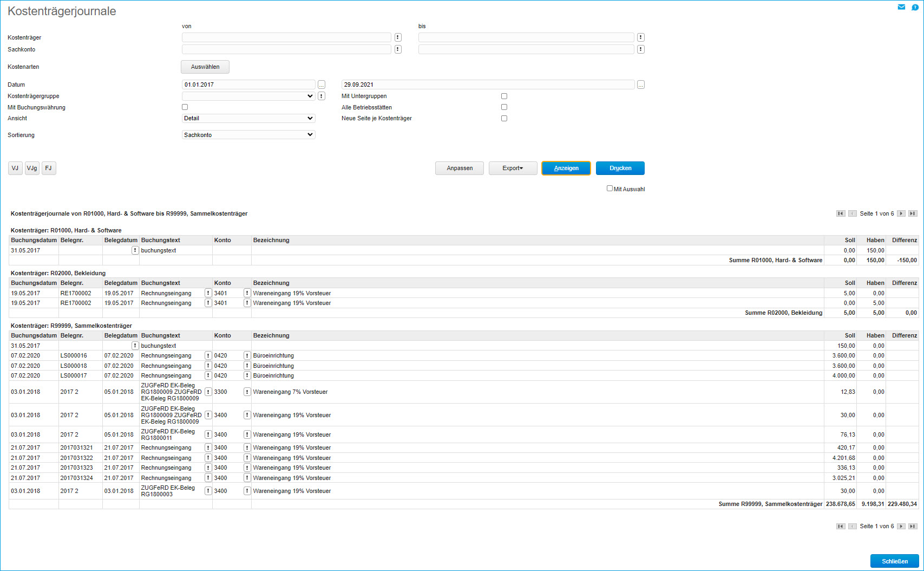Click the mail envelope icon at top right
924x571 pixels.
[x=901, y=7]
